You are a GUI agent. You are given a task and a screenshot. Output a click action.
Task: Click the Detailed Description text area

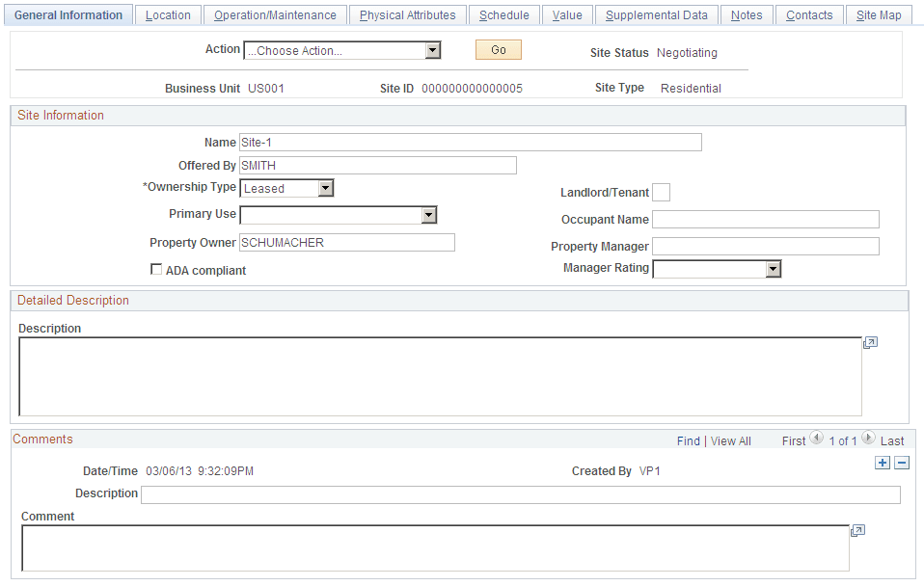tap(440, 377)
